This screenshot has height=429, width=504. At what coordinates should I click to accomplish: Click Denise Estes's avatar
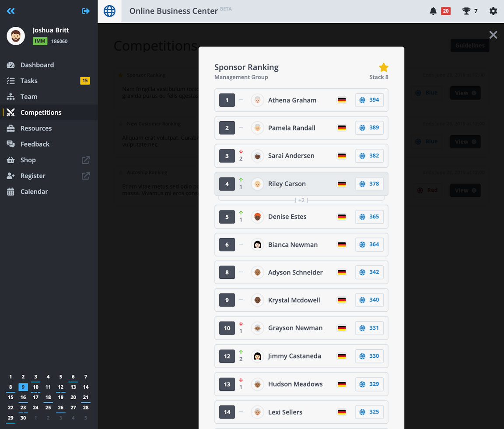click(257, 217)
